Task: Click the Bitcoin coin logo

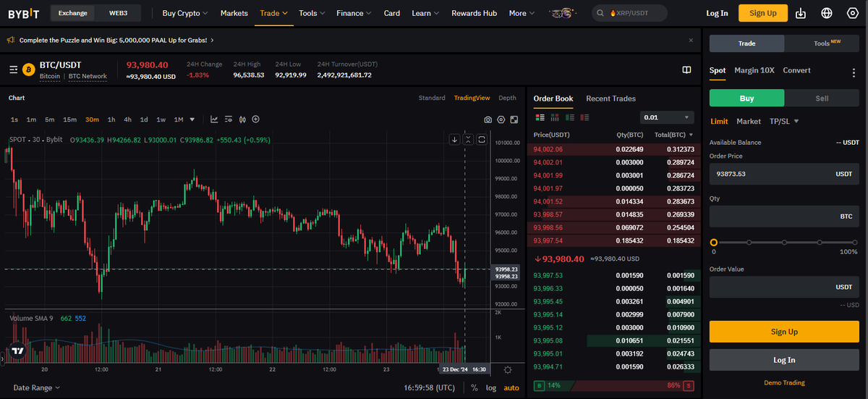Action: (x=29, y=70)
